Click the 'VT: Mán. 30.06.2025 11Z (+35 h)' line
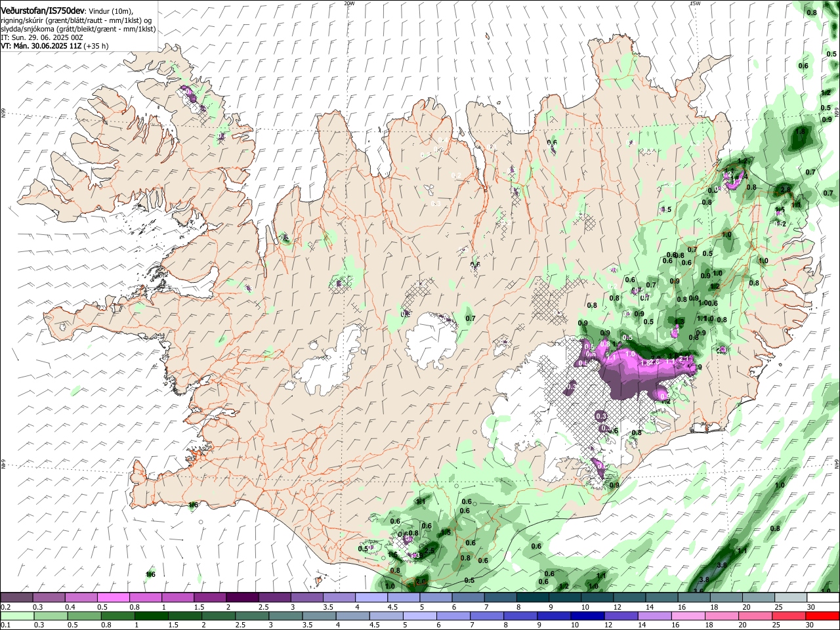 (x=55, y=46)
